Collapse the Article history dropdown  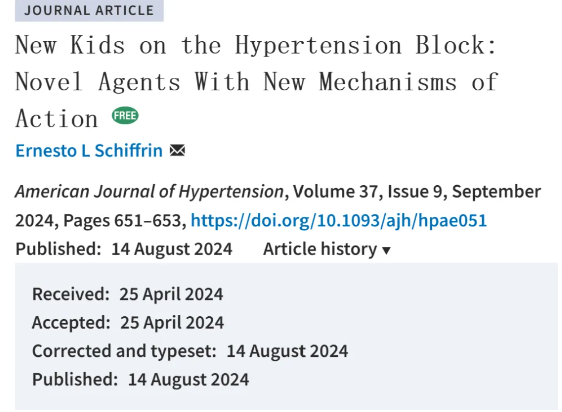click(x=327, y=249)
